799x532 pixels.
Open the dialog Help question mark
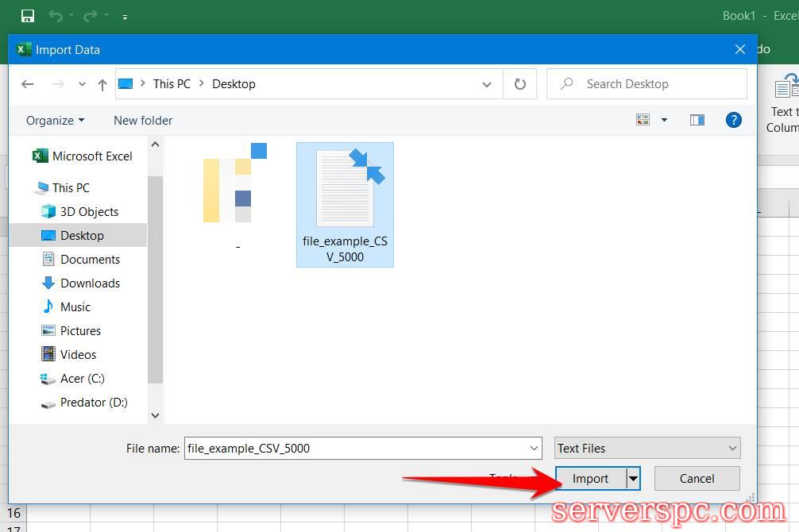(x=734, y=121)
